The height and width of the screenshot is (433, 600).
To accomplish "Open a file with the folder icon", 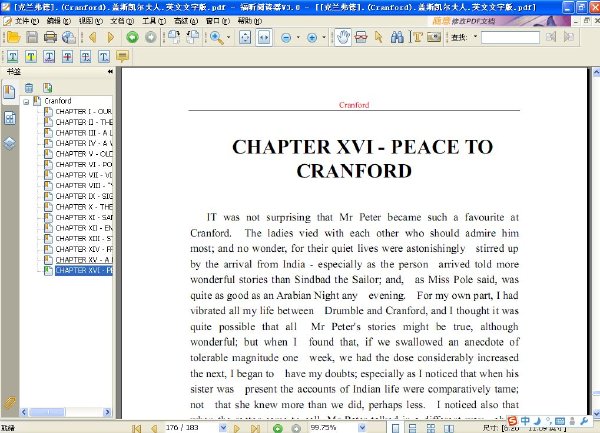I will click(x=13, y=37).
